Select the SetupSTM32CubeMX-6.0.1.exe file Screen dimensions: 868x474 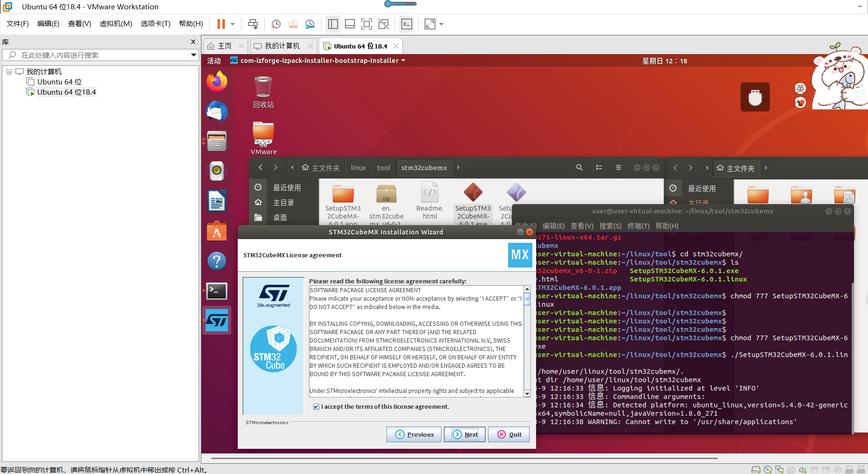(473, 205)
